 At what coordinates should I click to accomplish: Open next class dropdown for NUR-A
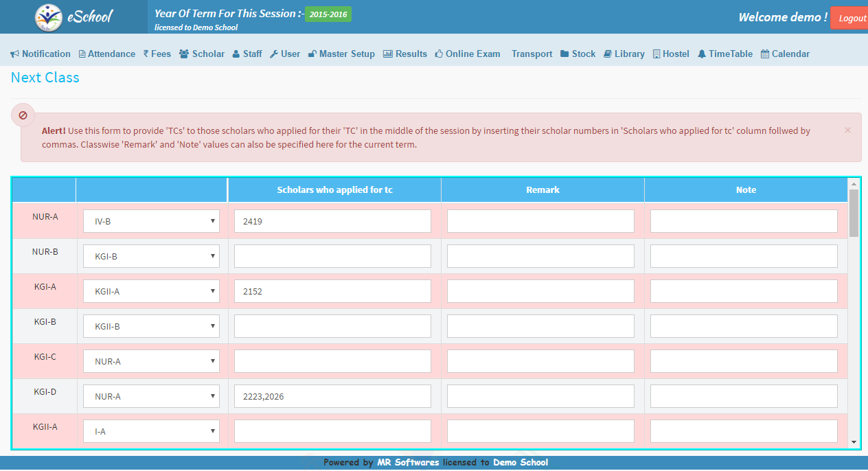point(151,221)
